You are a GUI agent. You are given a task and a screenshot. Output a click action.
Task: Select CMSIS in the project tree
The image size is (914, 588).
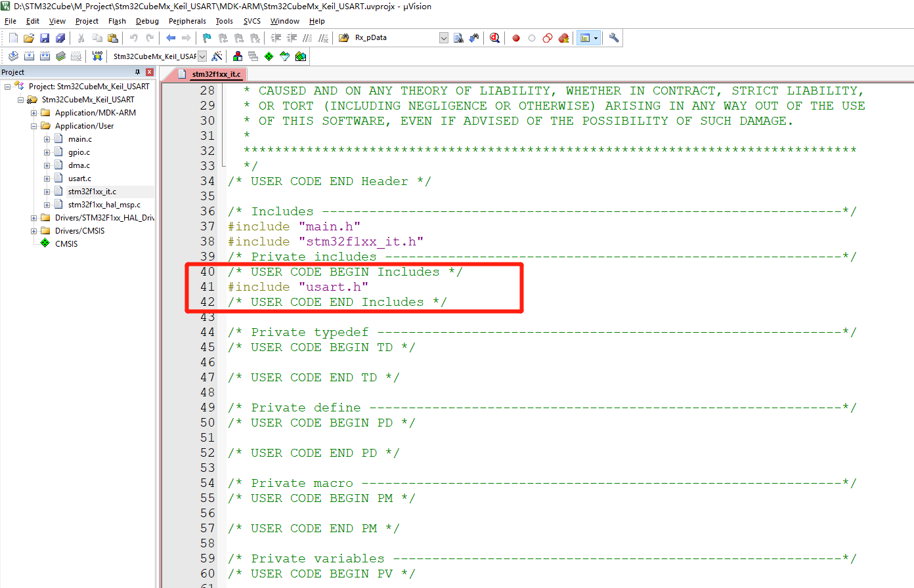pos(66,243)
